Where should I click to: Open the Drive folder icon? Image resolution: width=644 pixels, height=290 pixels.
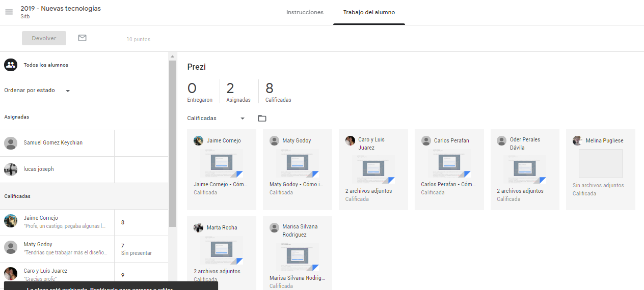coord(262,118)
